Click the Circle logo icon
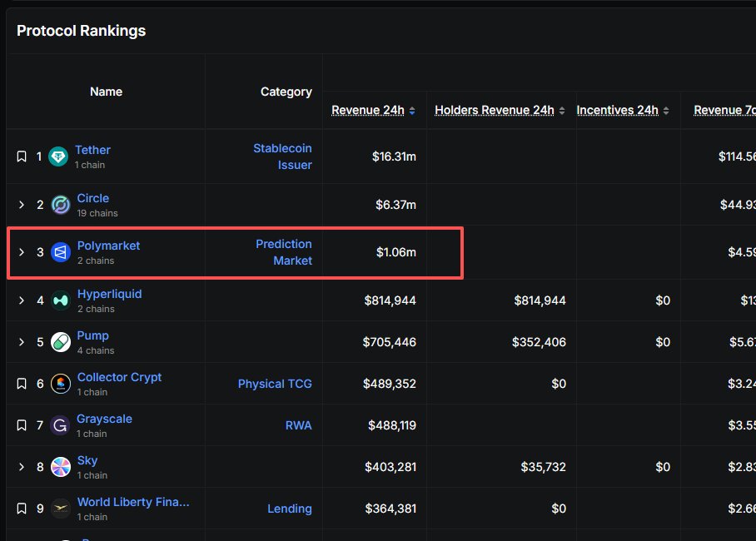The image size is (756, 541). coord(61,205)
